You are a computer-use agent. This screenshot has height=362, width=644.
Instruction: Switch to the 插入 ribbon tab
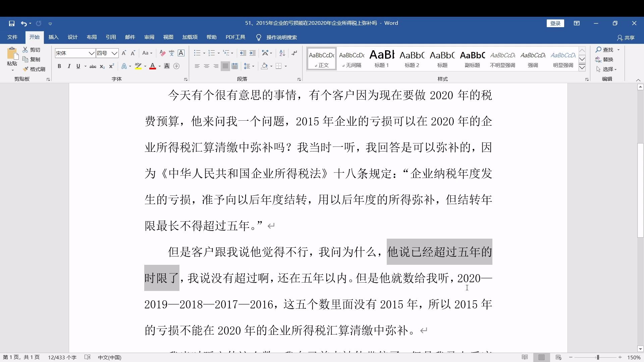point(53,37)
